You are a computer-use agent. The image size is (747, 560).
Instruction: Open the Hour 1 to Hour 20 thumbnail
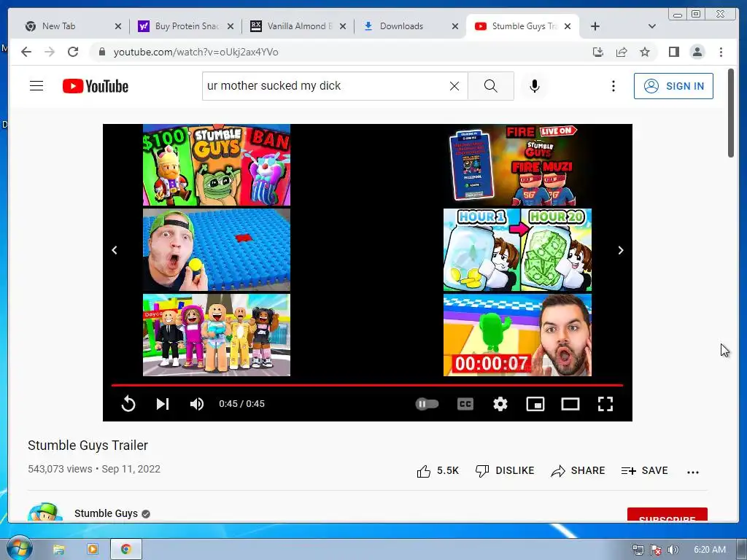[x=517, y=249]
